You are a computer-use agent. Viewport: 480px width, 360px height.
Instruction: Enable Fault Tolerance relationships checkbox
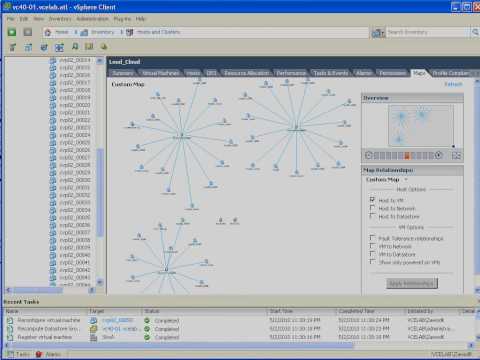372,238
